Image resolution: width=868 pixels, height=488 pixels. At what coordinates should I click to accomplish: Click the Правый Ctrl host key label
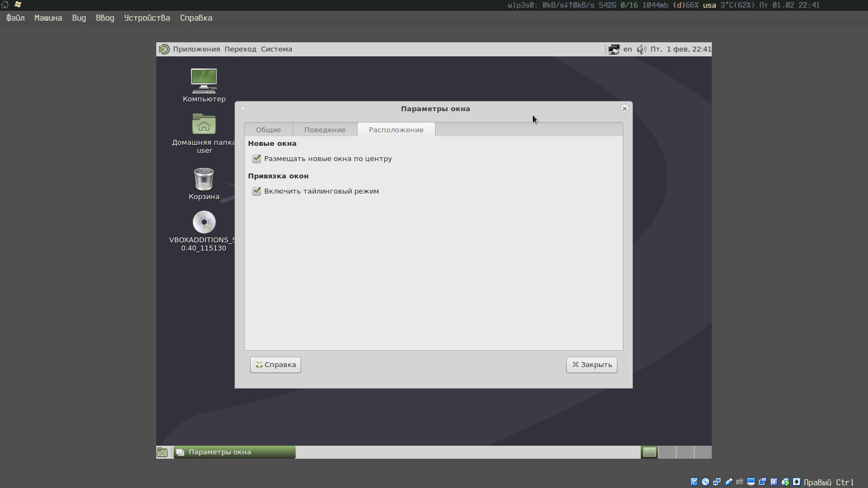pos(828,482)
